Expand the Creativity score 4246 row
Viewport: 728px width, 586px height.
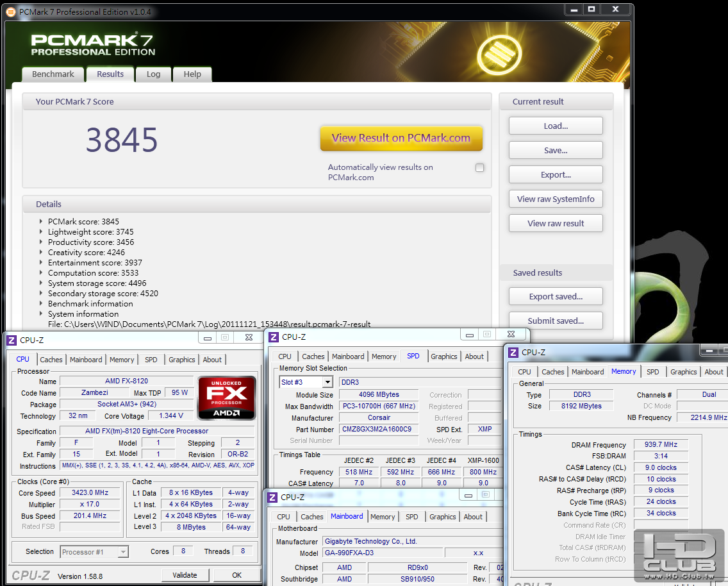point(41,252)
